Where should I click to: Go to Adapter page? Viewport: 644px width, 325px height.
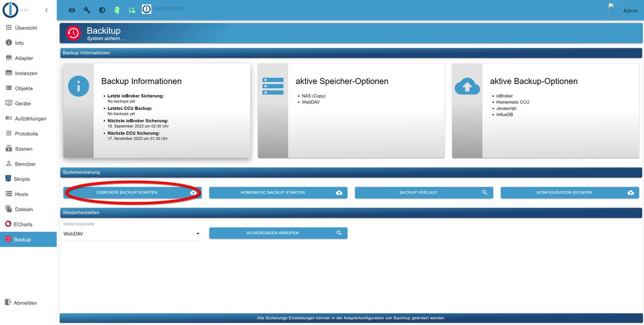[x=28, y=58]
